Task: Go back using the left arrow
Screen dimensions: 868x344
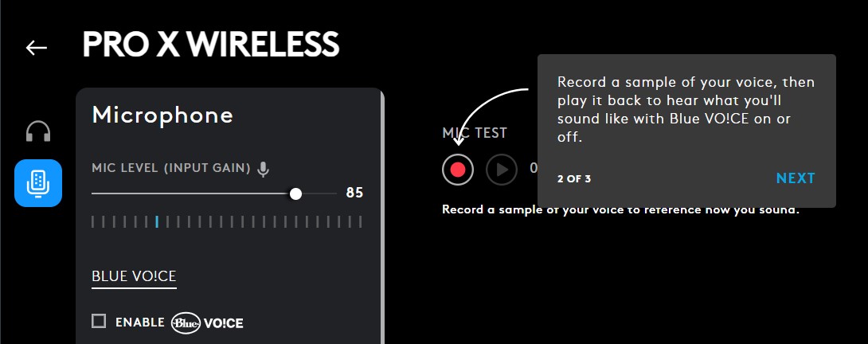Action: coord(37,48)
